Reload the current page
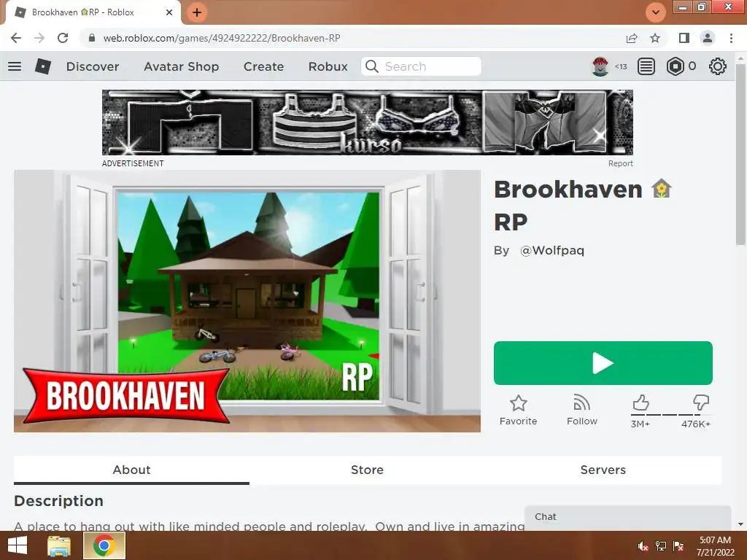 point(63,38)
